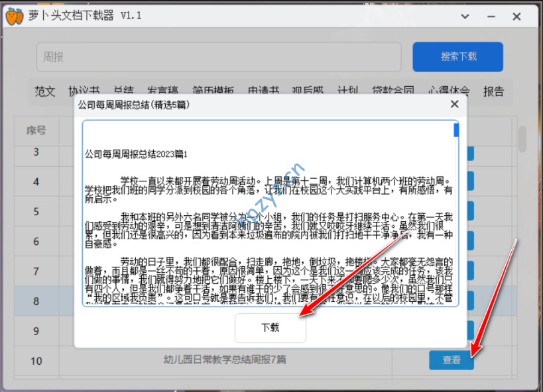
Task: Open the 总结 category tab
Action: pos(123,91)
